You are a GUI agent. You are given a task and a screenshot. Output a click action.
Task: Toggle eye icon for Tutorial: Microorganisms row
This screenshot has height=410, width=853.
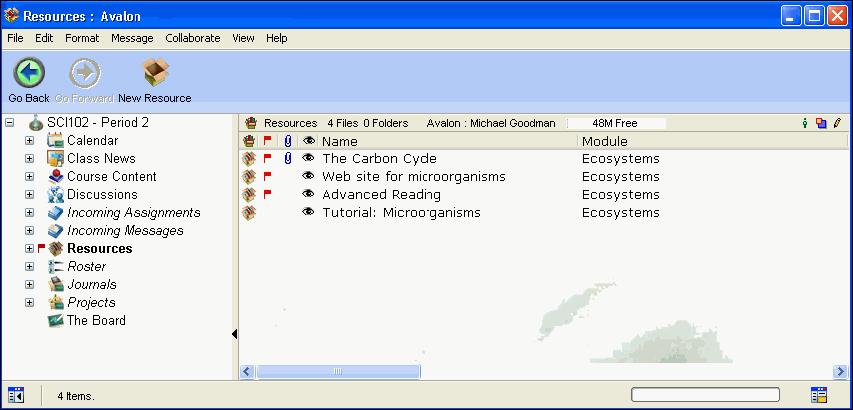click(x=308, y=213)
